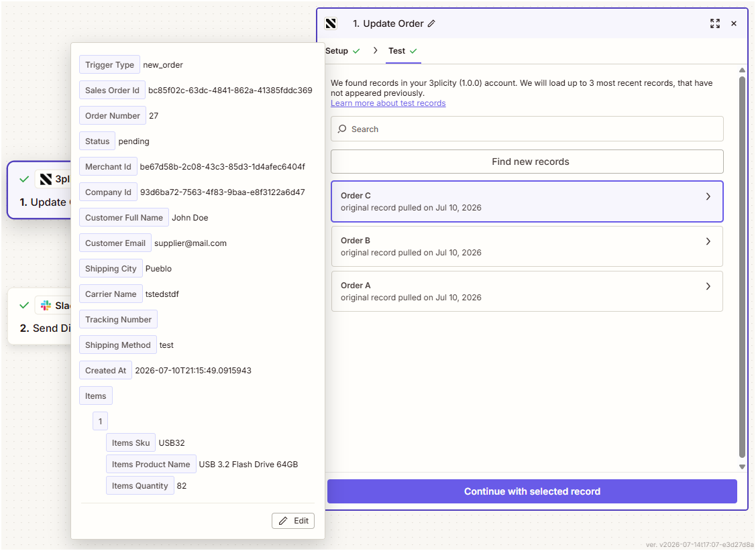The width and height of the screenshot is (756, 551).
Task: Click chevron between Setup and Test
Action: point(375,50)
